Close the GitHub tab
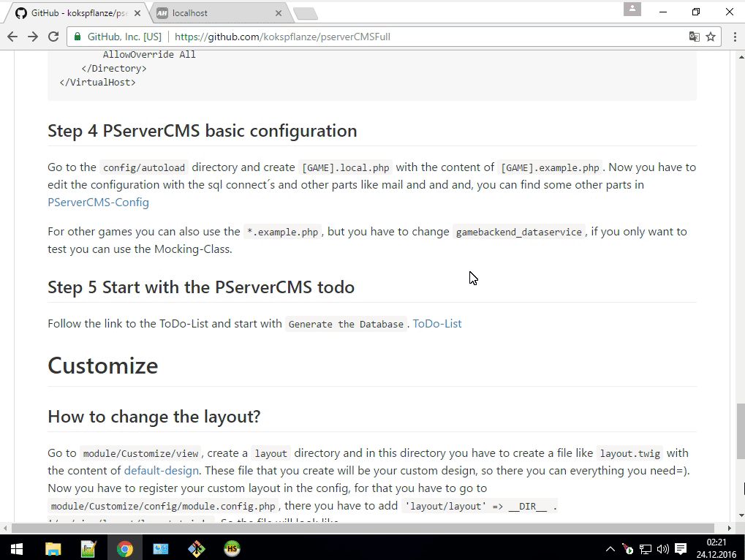Image resolution: width=745 pixels, height=560 pixels. [x=137, y=13]
